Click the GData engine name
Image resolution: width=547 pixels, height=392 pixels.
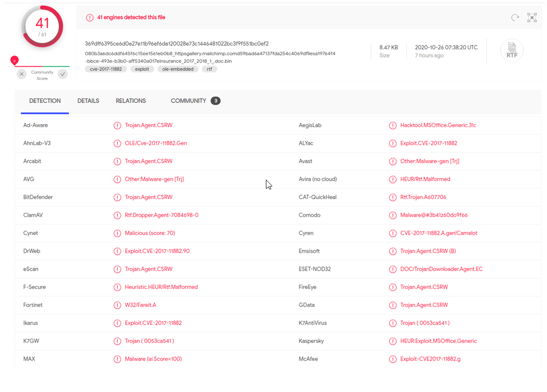coord(307,305)
